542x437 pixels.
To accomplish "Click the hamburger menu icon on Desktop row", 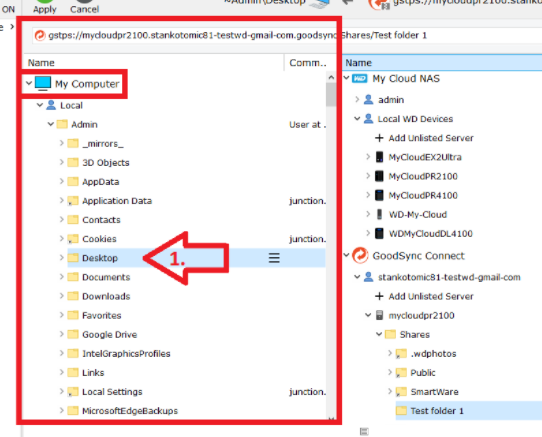I will (x=274, y=258).
